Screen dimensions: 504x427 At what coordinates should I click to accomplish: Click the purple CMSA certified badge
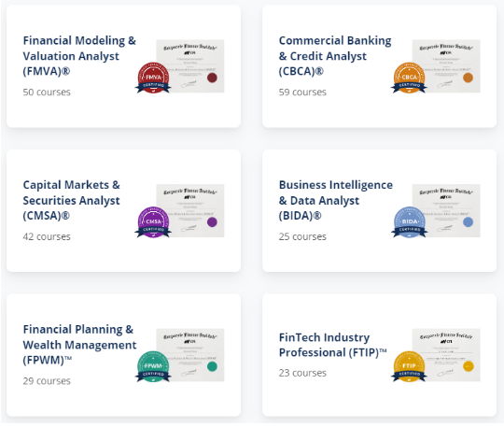click(x=153, y=222)
